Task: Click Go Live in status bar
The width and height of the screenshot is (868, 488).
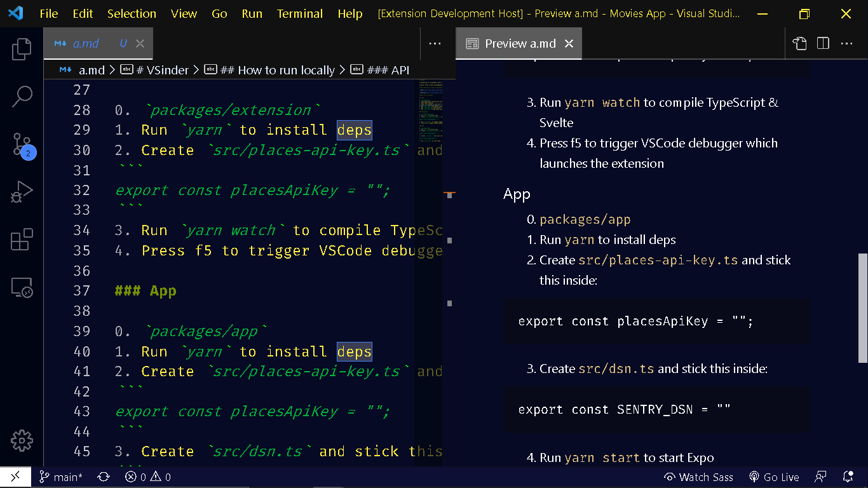Action: tap(774, 477)
